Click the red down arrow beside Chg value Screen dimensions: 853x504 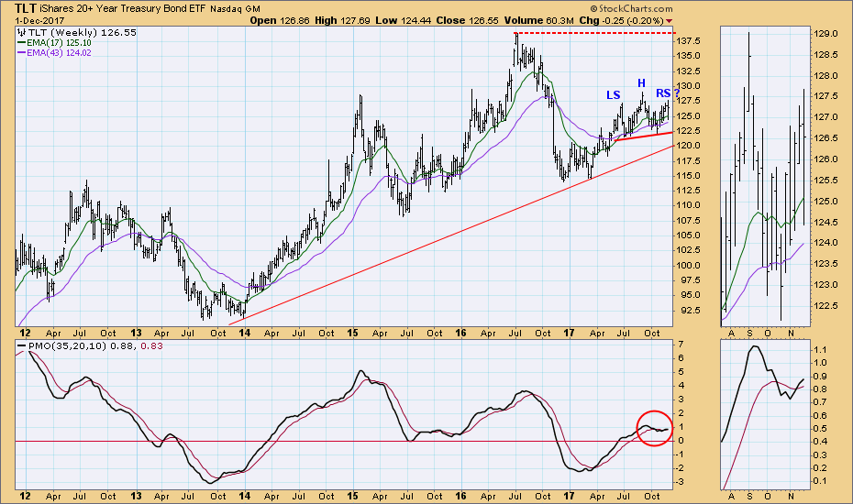[668, 19]
